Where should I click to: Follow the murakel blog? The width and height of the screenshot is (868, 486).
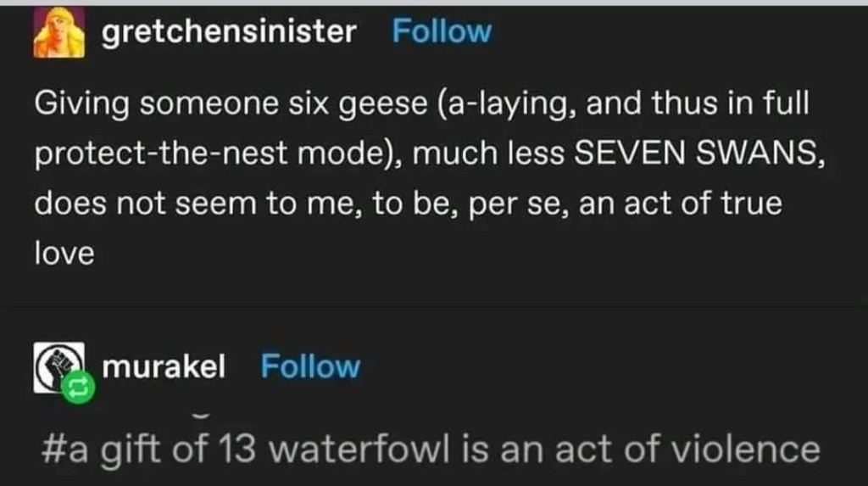310,367
